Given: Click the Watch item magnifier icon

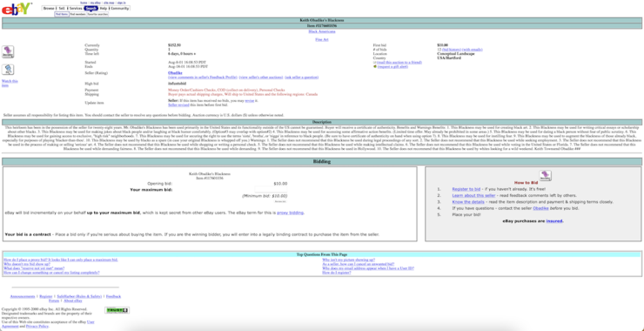Looking at the screenshot, I should point(8,70).
